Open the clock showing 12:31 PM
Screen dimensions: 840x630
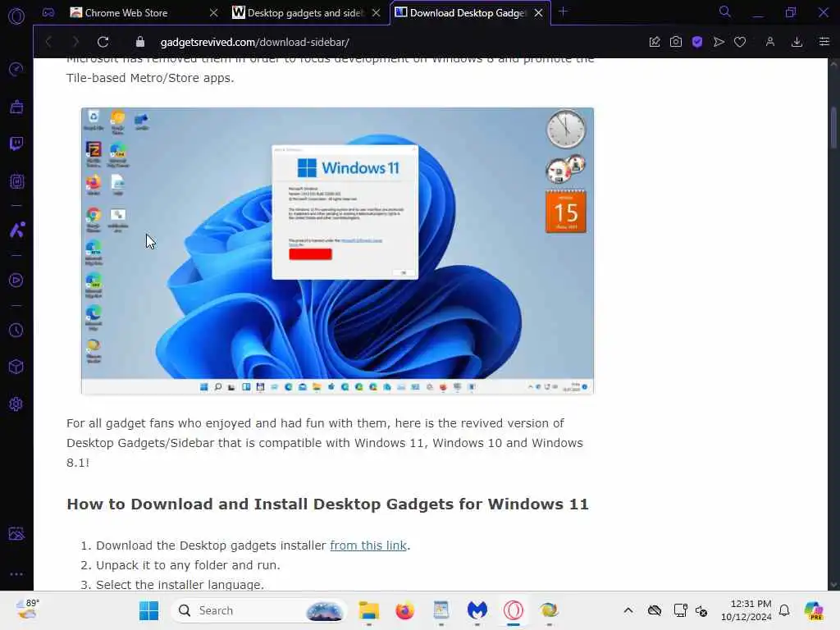pyautogui.click(x=746, y=610)
